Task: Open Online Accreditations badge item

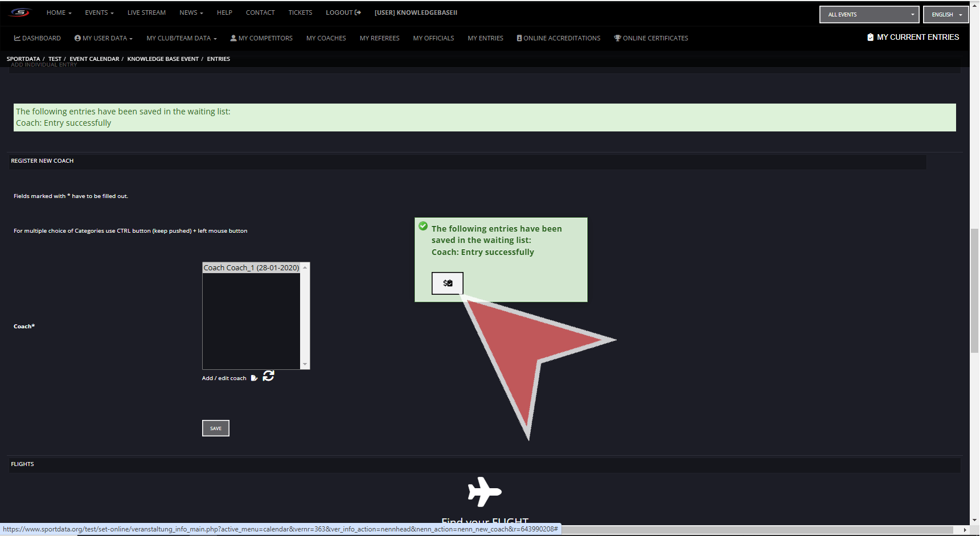Action: (558, 38)
